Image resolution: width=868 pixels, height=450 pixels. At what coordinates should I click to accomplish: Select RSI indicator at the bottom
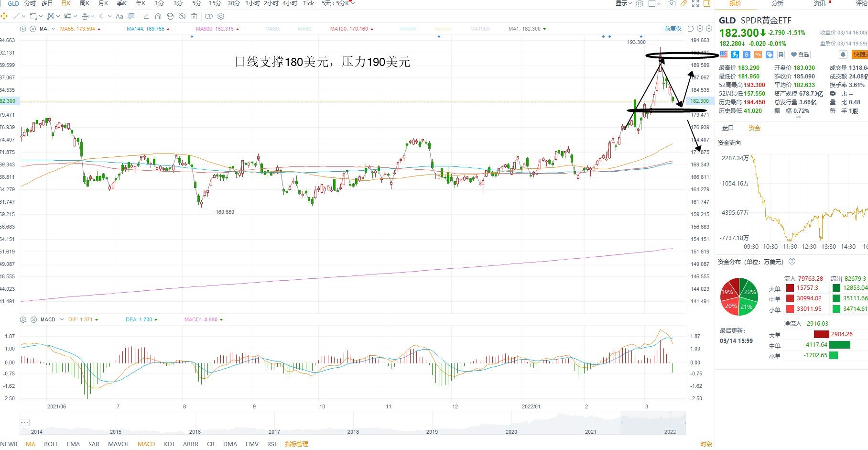tap(271, 444)
